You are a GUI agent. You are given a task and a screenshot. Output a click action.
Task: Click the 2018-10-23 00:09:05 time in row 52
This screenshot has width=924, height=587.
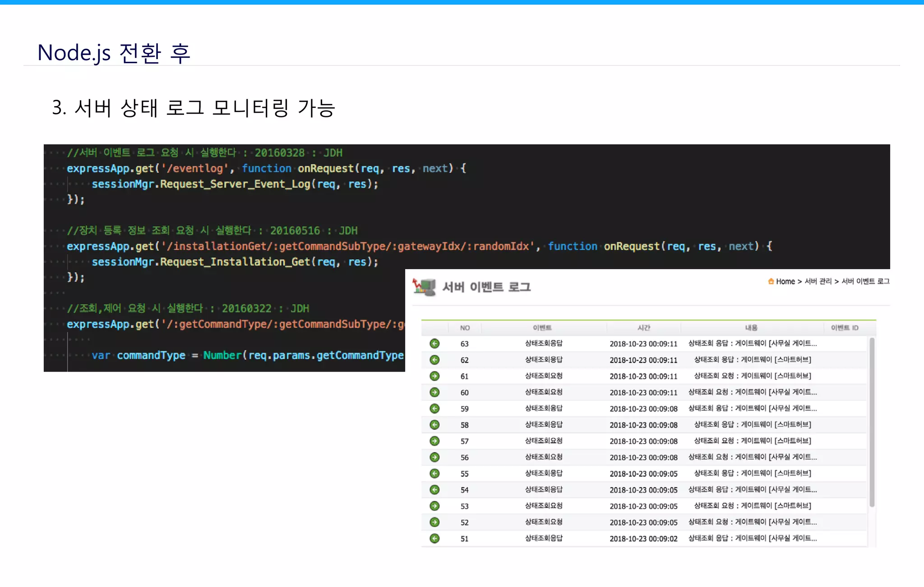[644, 523]
